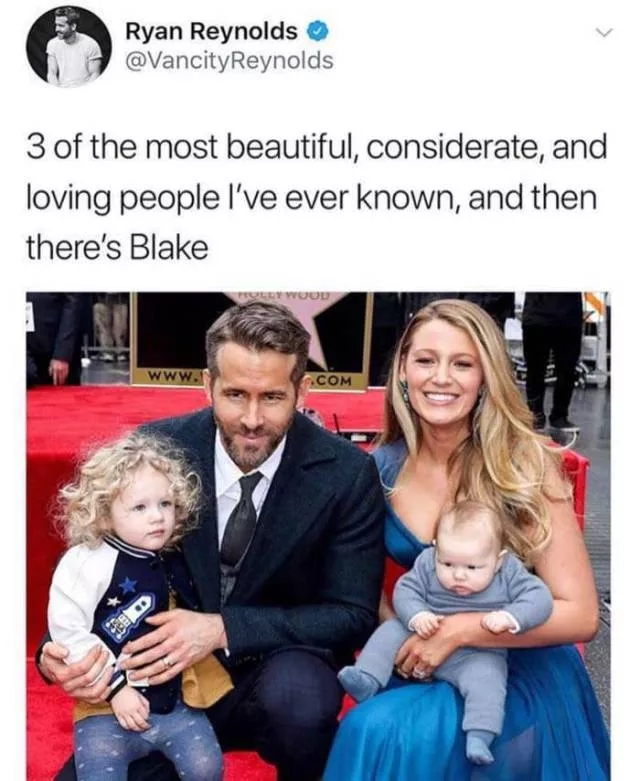Image resolution: width=640 pixels, height=781 pixels.
Task: Open the tweet options chevron menu
Action: [x=604, y=33]
